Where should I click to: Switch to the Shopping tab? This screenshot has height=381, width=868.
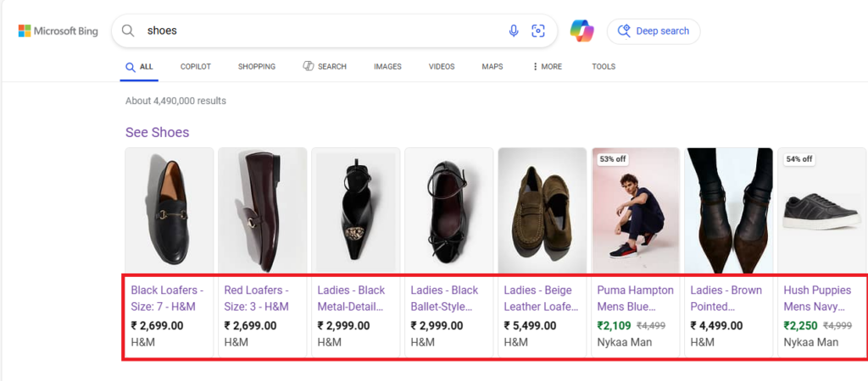tap(256, 67)
